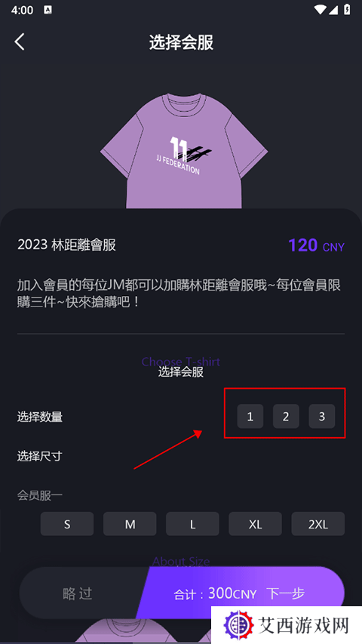
Task: Tap the battery status icon
Action: tap(347, 10)
